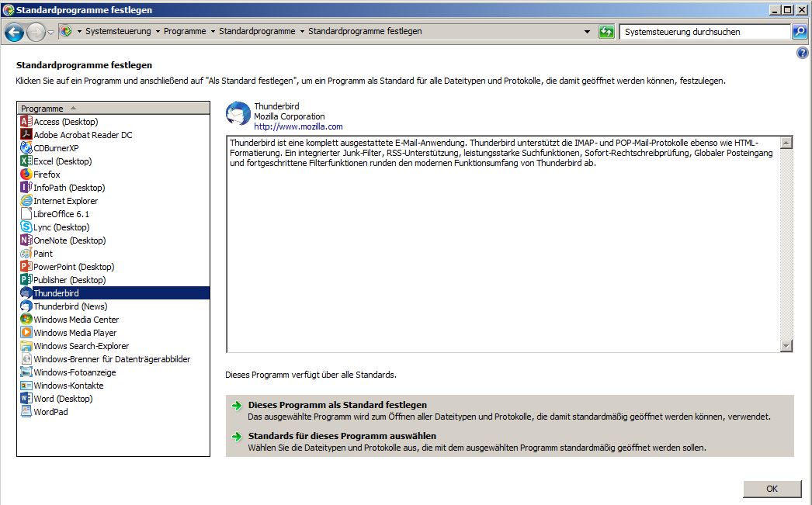Image resolution: width=812 pixels, height=505 pixels.
Task: Click the search magnifier button
Action: 800,32
